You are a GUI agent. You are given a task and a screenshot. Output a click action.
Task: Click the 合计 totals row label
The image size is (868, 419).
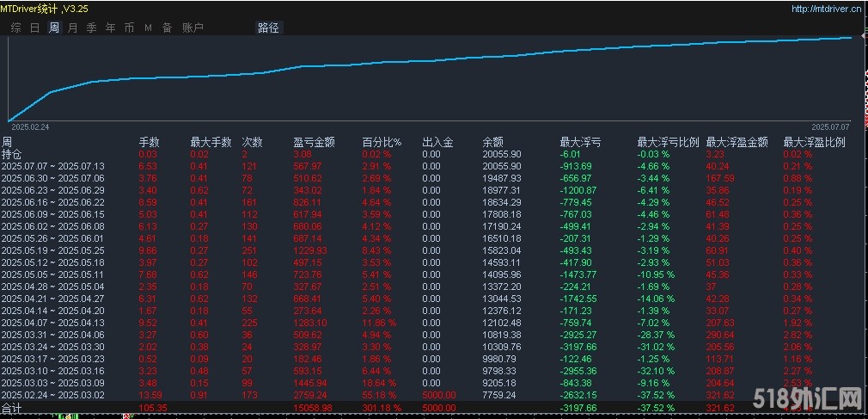point(11,408)
